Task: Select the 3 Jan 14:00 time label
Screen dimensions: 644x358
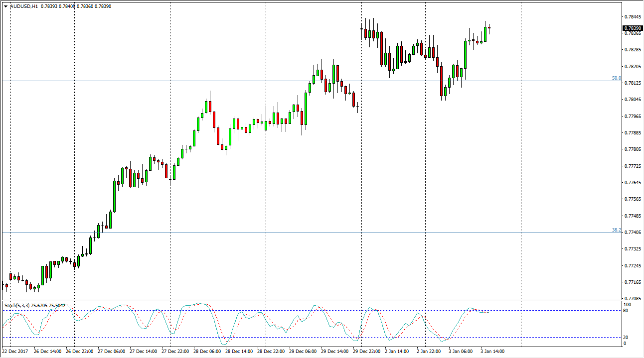Action: 493,351
